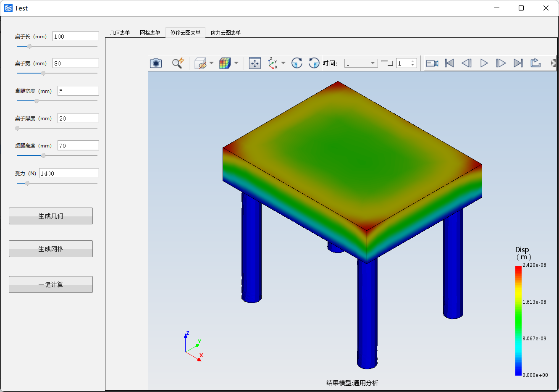
Task: Click the 桌子宽 slider handle
Action: tap(43, 73)
